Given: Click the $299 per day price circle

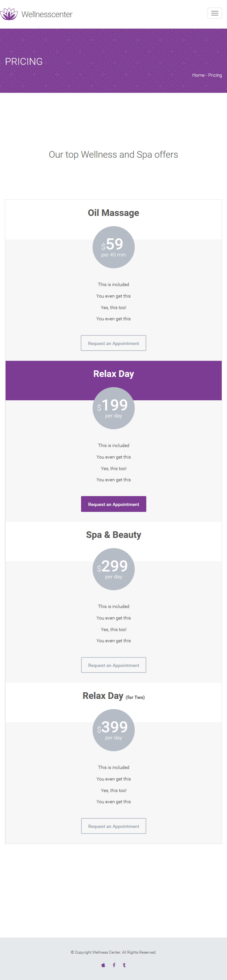Looking at the screenshot, I should click(x=113, y=569).
